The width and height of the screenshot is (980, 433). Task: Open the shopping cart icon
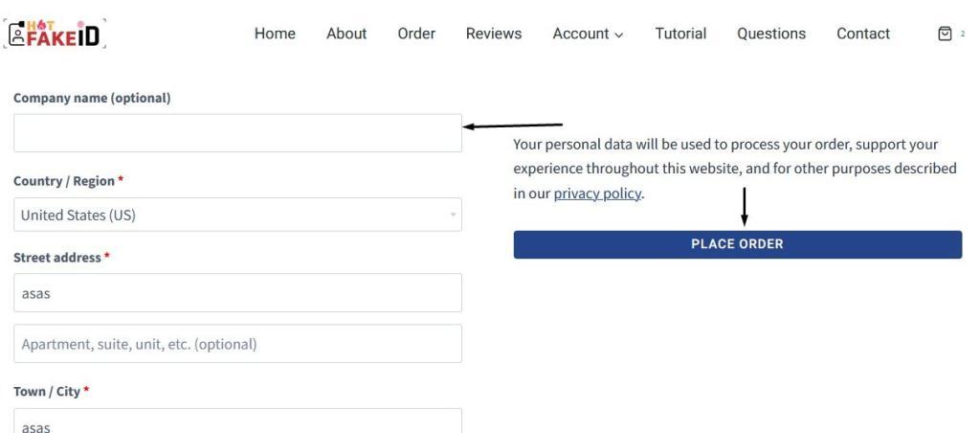coord(945,34)
